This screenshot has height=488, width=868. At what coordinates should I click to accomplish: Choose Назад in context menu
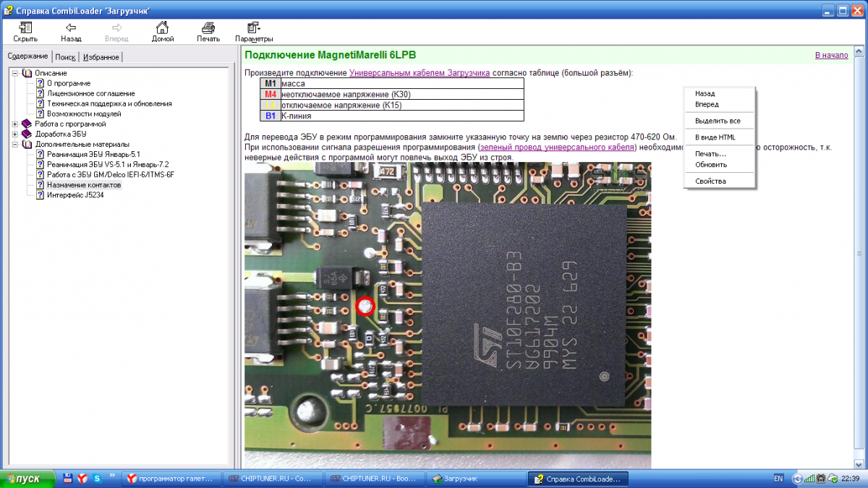[x=705, y=93]
